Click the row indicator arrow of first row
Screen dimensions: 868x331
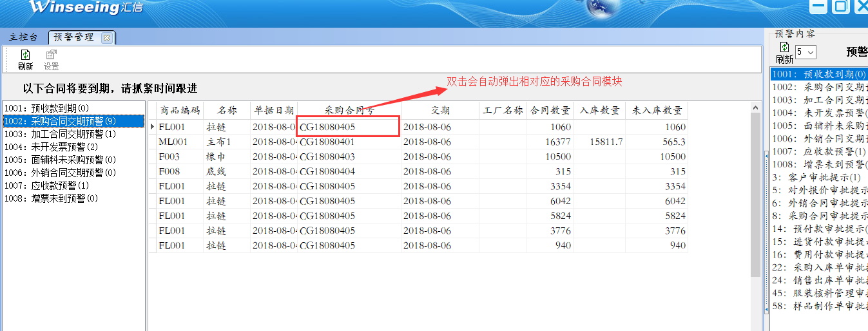tap(153, 127)
